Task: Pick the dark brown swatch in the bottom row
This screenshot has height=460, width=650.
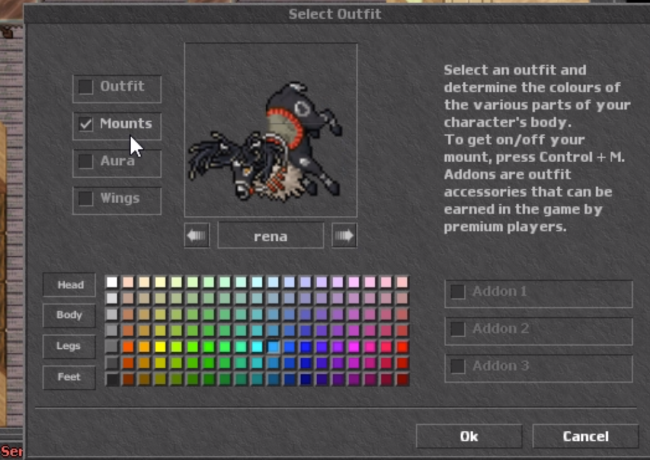Action: click(128, 379)
